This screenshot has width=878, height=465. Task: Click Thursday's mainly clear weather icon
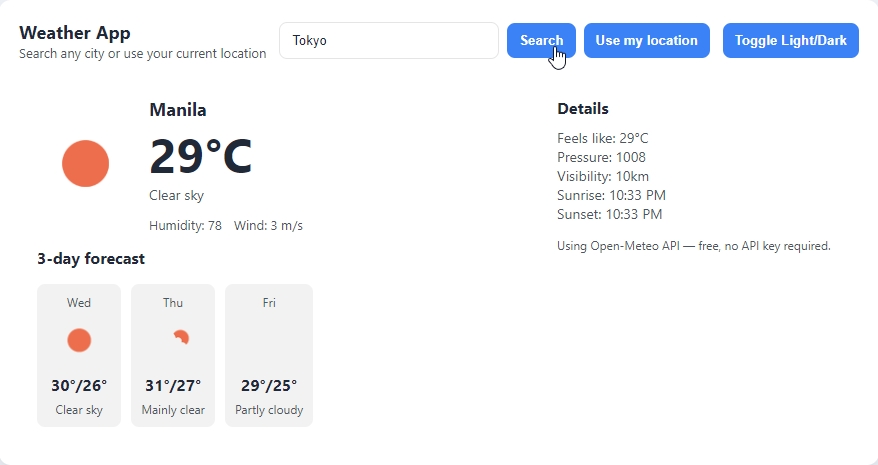click(180, 338)
